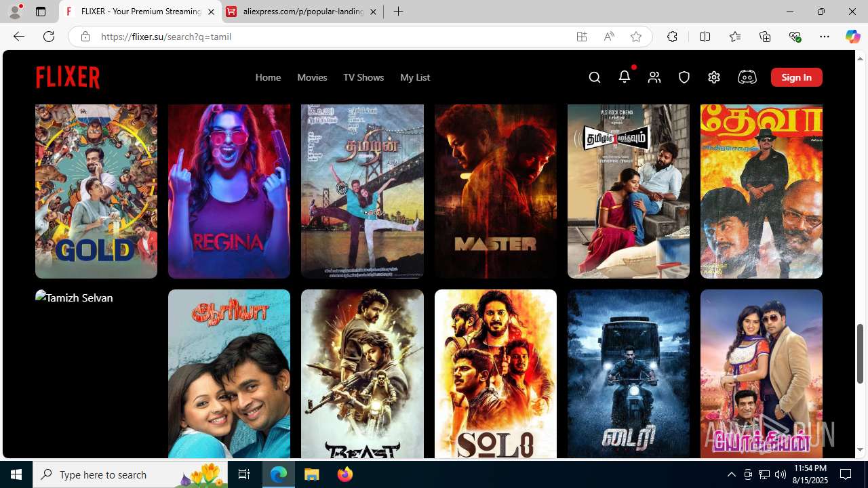
Task: Show hidden system tray icons
Action: point(731,474)
